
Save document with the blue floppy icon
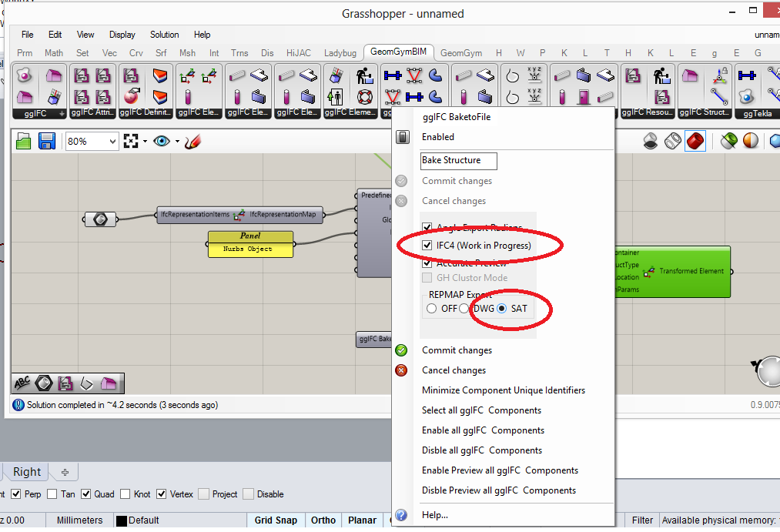[47, 141]
